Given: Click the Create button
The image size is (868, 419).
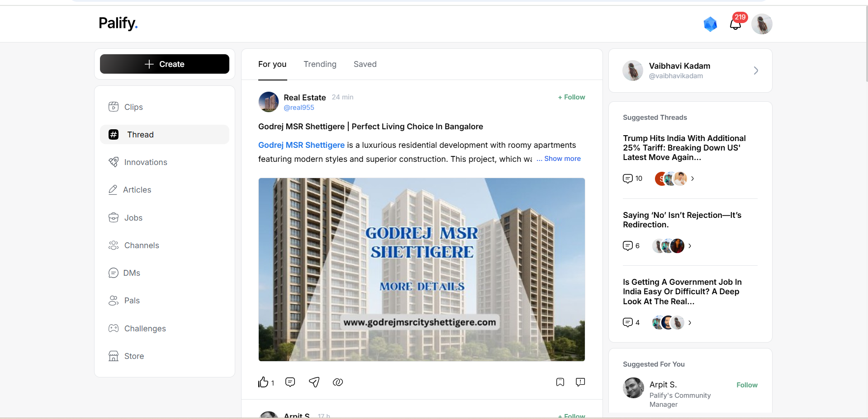Looking at the screenshot, I should pyautogui.click(x=165, y=64).
